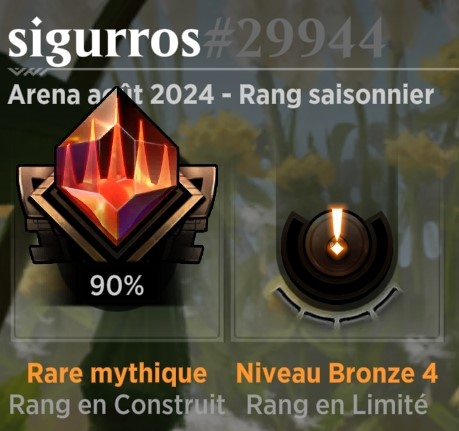This screenshot has width=459, height=431.
Task: Click the Rare mythique rank label
Action: (117, 374)
